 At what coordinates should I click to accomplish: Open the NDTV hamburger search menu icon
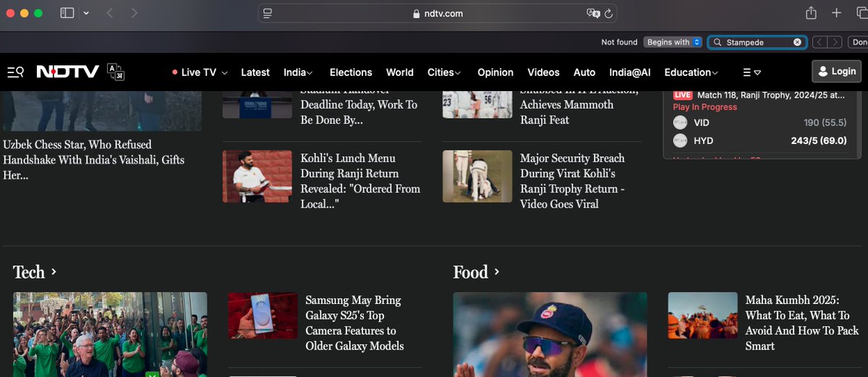pos(15,72)
